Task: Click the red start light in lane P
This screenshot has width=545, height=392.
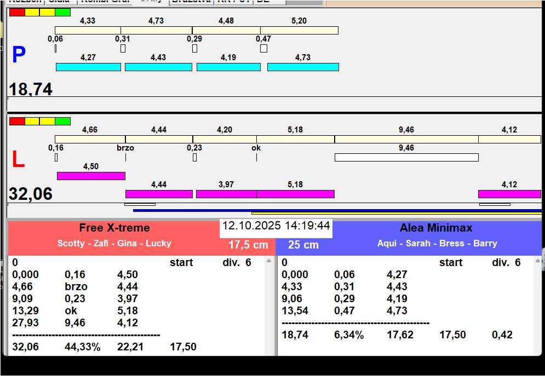Action: [x=17, y=12]
